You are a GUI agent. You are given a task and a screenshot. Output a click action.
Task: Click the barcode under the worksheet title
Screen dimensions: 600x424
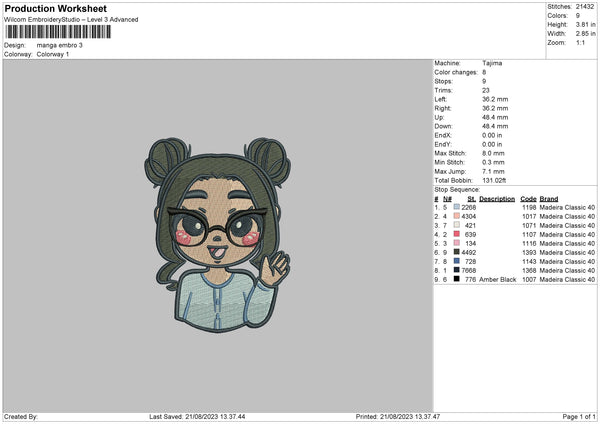(x=59, y=32)
